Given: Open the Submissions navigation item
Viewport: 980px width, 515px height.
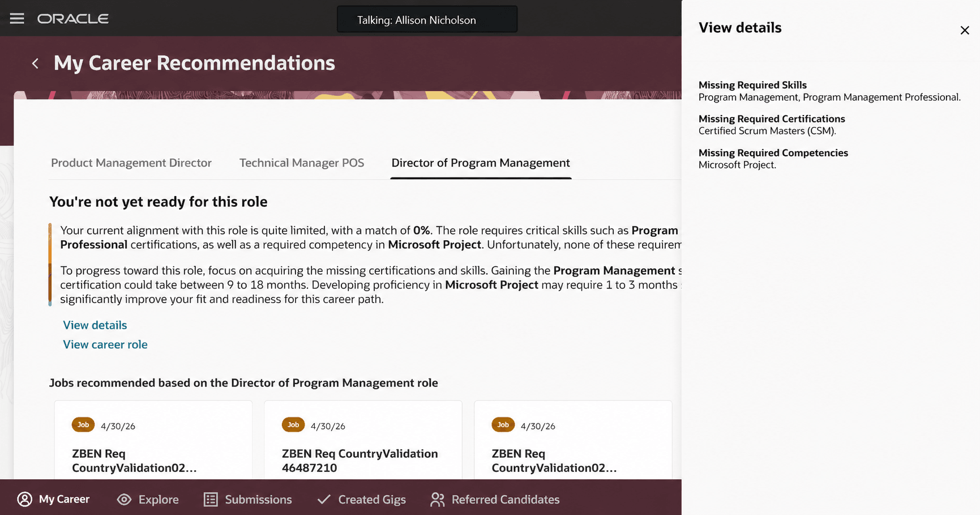Looking at the screenshot, I should click(x=248, y=499).
